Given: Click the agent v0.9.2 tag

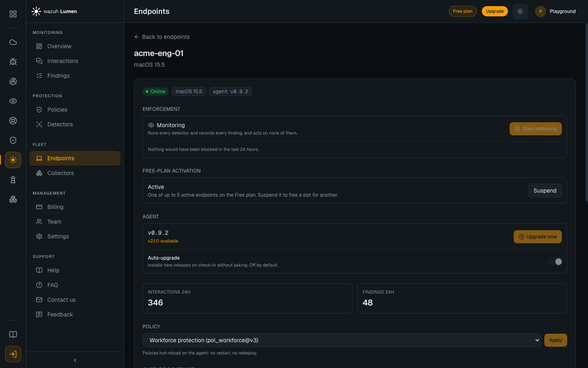Looking at the screenshot, I should click(x=230, y=92).
